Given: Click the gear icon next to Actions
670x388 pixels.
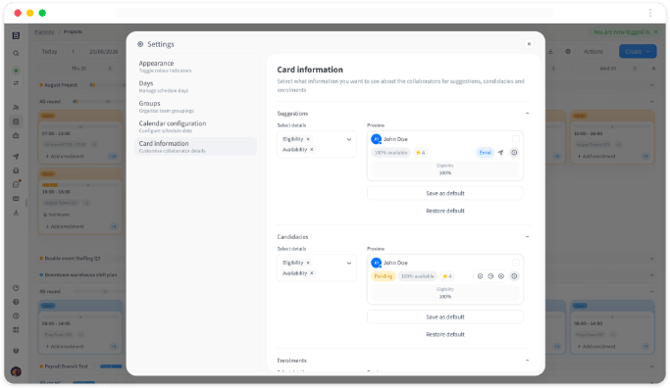Looking at the screenshot, I should click(568, 51).
